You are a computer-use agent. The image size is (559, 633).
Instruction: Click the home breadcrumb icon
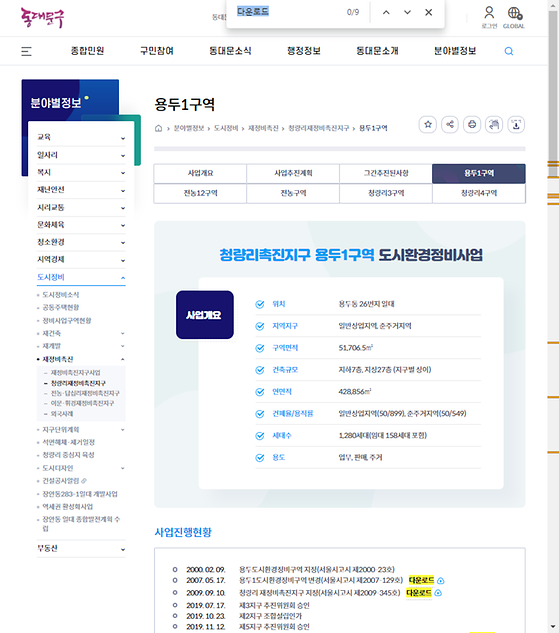pos(158,128)
